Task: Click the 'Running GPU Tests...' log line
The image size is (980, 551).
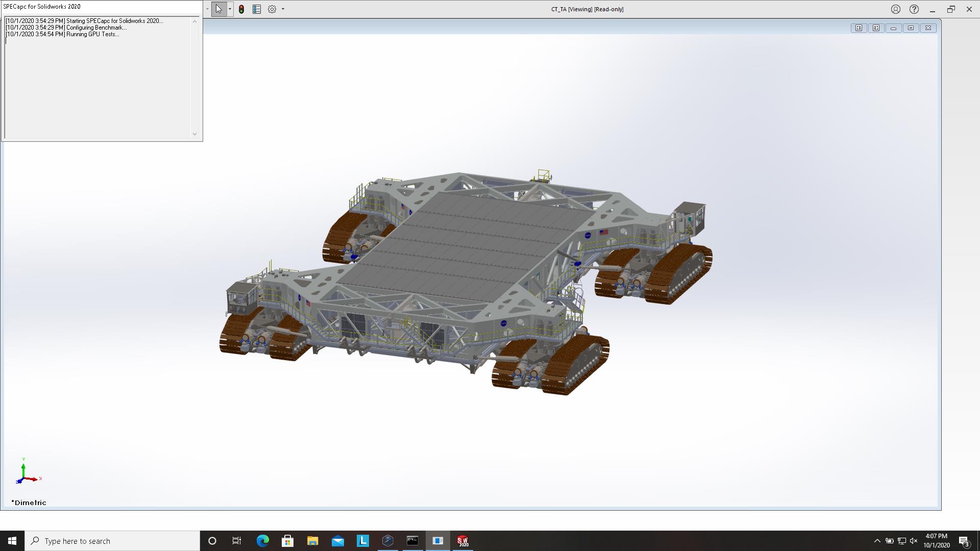Action: [62, 34]
